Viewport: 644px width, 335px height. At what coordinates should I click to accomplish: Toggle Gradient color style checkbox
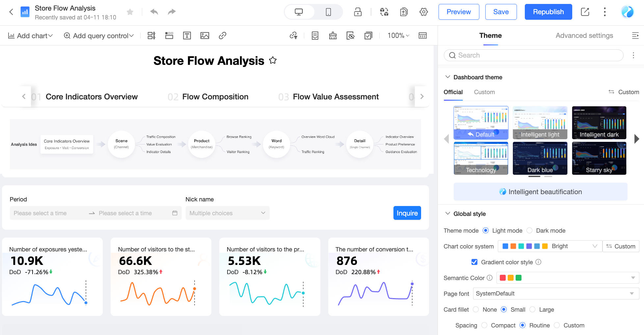474,262
